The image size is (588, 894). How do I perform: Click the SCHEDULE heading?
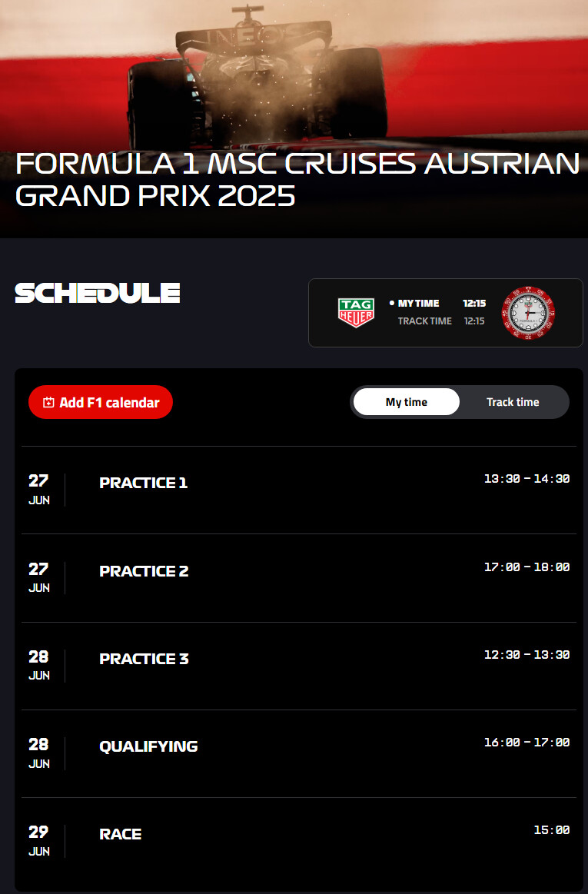coord(98,293)
